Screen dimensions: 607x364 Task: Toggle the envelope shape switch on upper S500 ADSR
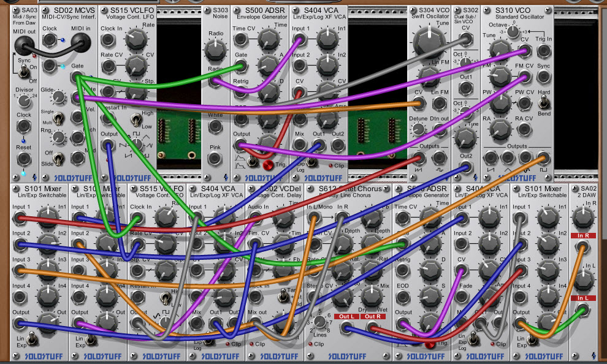252,161
